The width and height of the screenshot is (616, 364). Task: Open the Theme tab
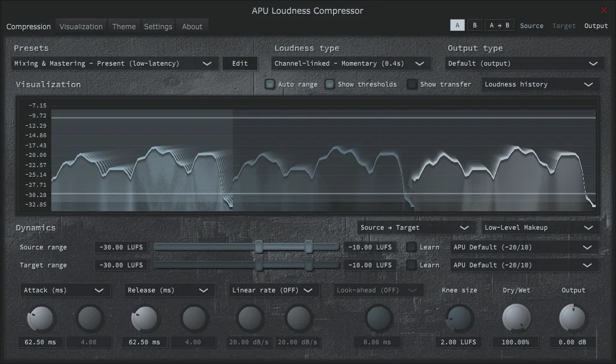124,26
